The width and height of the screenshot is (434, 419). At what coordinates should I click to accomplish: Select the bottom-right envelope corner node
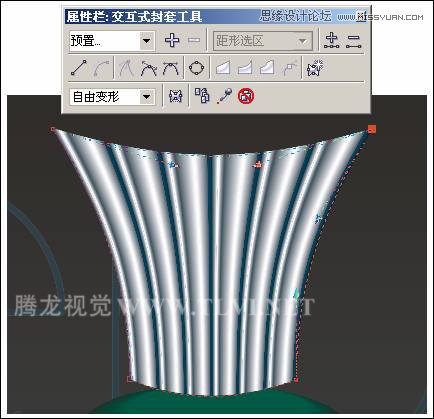click(296, 379)
